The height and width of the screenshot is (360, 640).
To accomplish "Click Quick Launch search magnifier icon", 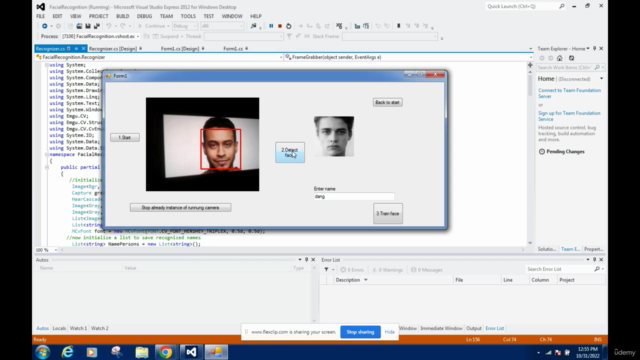I will [562, 6].
